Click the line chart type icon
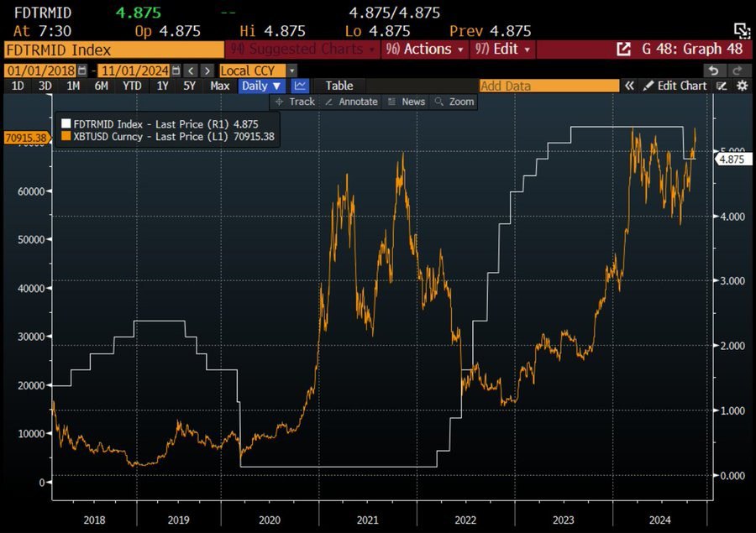 300,86
